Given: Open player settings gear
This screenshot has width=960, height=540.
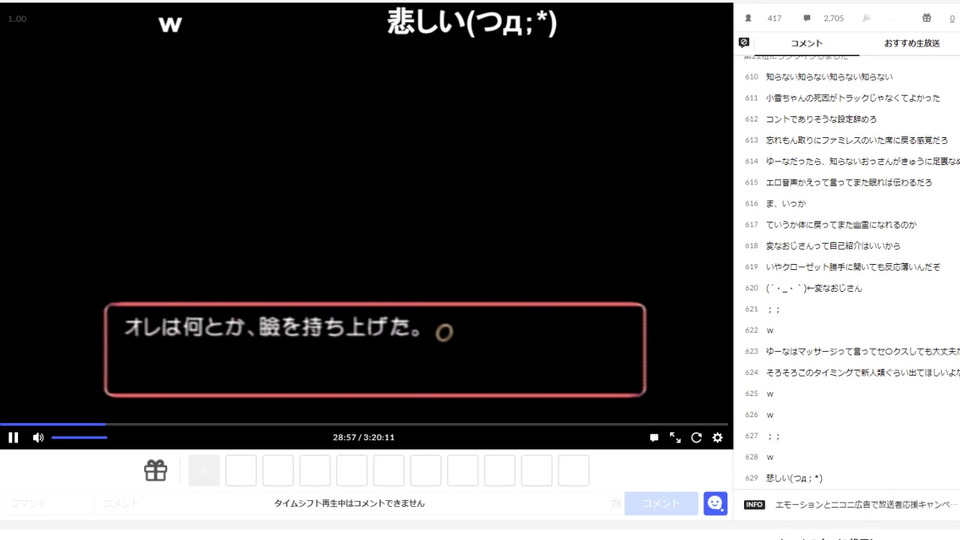Looking at the screenshot, I should pos(718,437).
